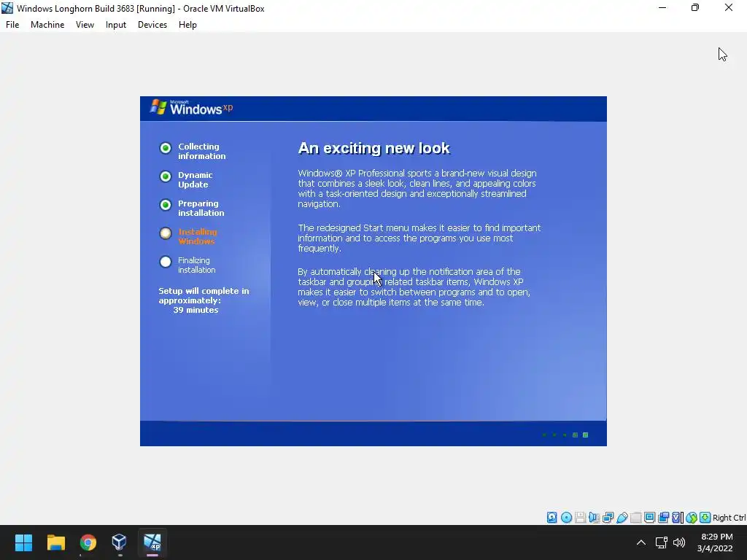Screen dimensions: 747x560
Task: Open the File menu in VirtualBox
Action: click(12, 25)
